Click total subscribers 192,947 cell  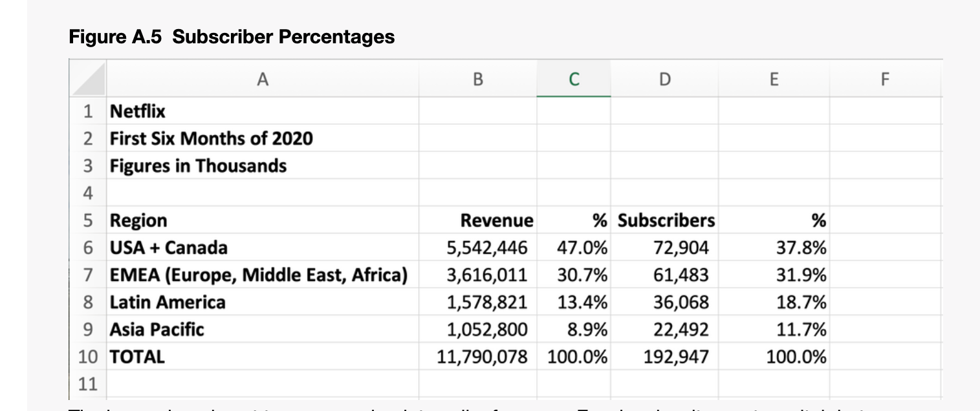click(664, 356)
